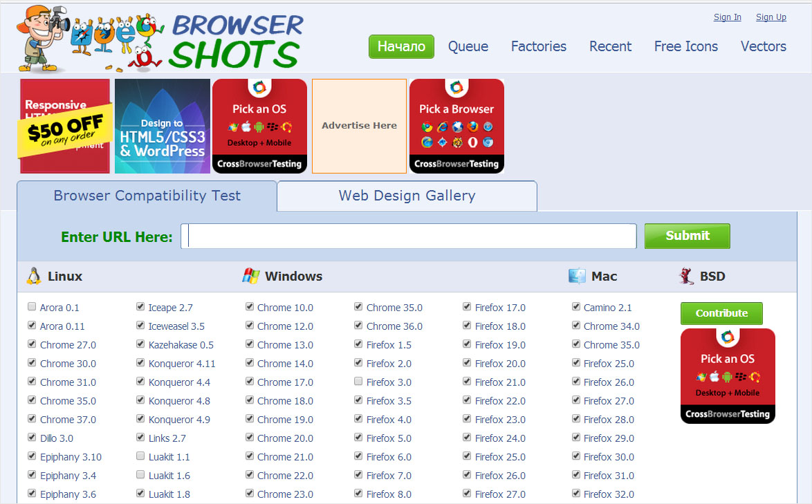Click the Iceweasel 3.5 label
The height and width of the screenshot is (504, 812).
176,326
